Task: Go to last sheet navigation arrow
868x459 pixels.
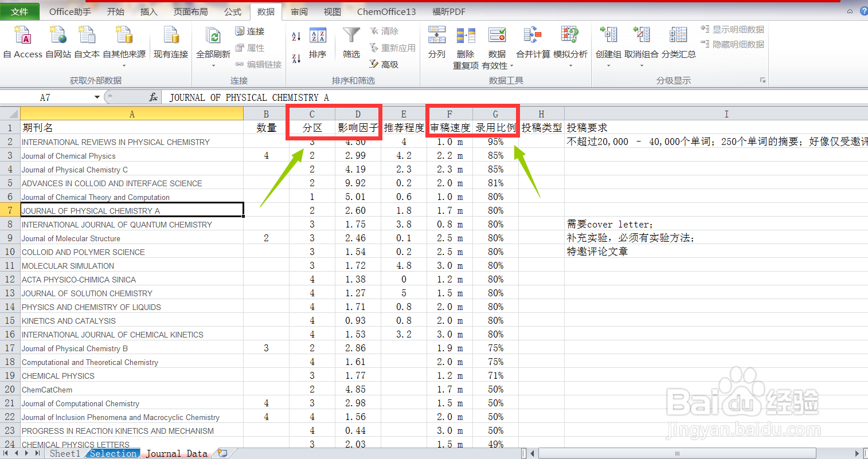Action: (x=37, y=453)
